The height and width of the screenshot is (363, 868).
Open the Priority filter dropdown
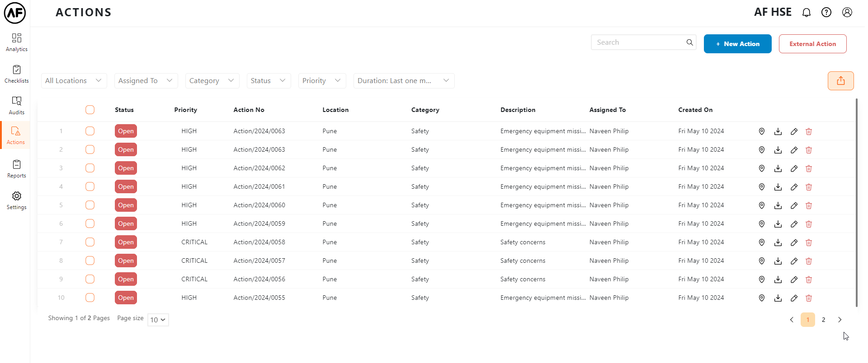click(321, 81)
